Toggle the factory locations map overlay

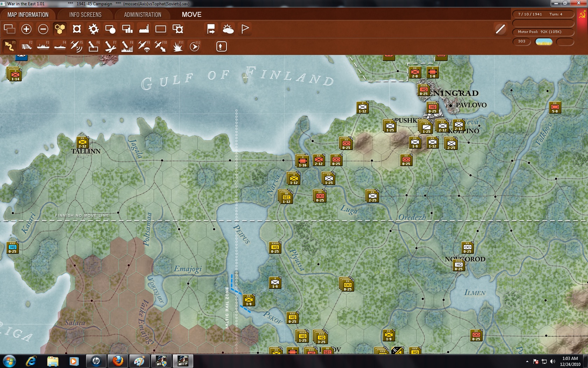(144, 29)
